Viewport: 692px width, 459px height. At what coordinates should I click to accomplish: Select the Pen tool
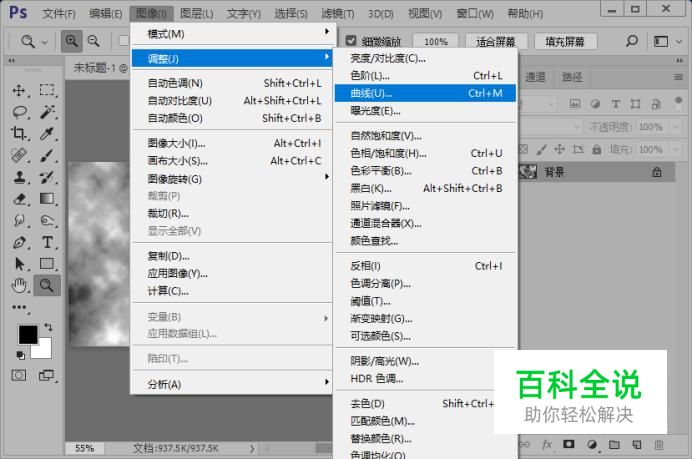[19, 242]
